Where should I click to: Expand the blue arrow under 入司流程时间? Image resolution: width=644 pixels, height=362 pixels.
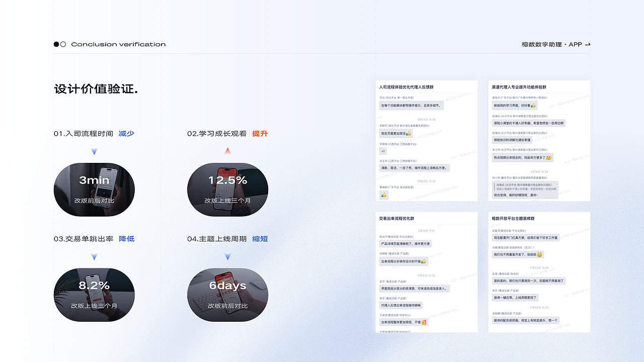pos(94,151)
